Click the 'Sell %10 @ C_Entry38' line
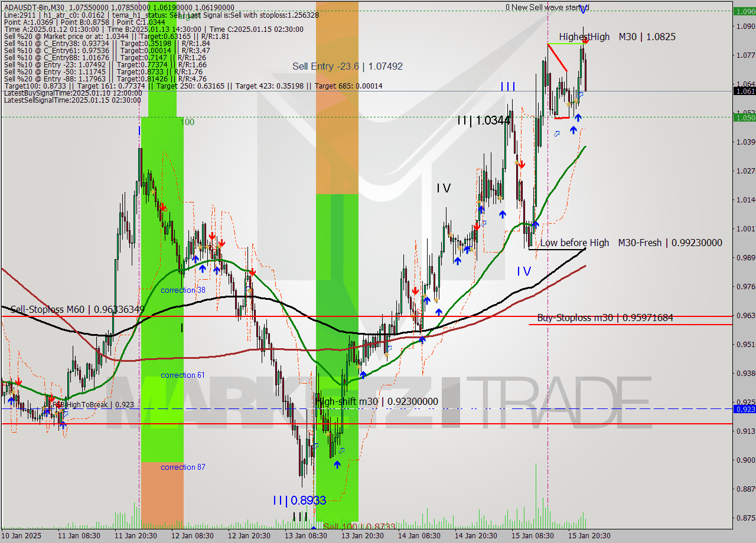Viewport: 756px width, 543px height. tap(106, 44)
